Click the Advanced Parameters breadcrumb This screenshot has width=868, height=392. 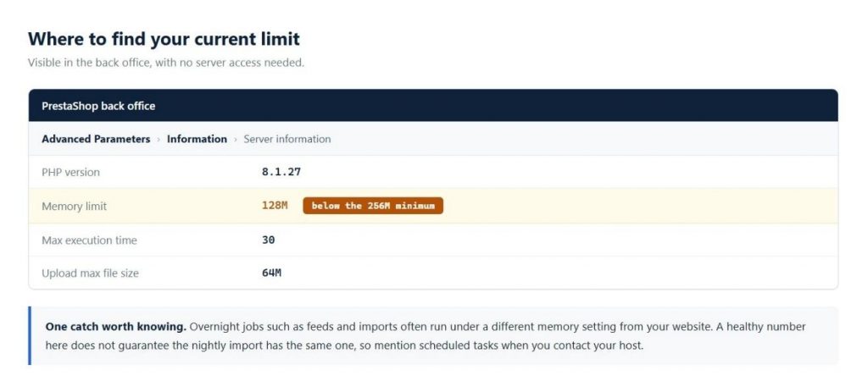pos(96,139)
